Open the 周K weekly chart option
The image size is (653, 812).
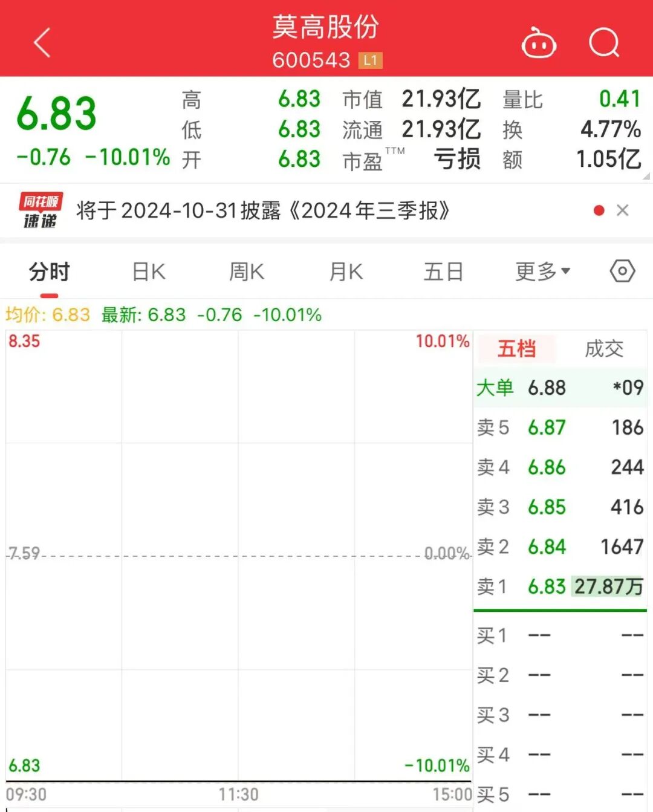(246, 271)
